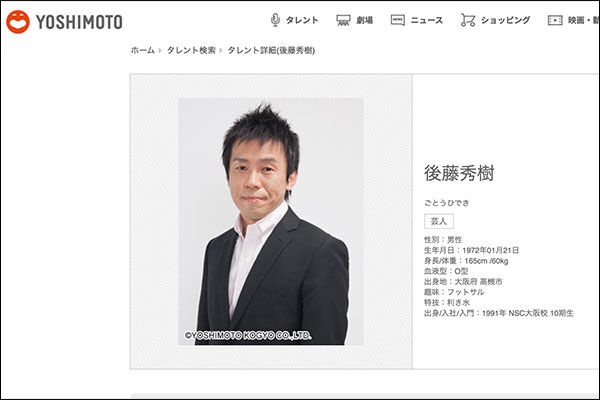
Task: Go to ショッピング in the header
Action: (x=507, y=20)
